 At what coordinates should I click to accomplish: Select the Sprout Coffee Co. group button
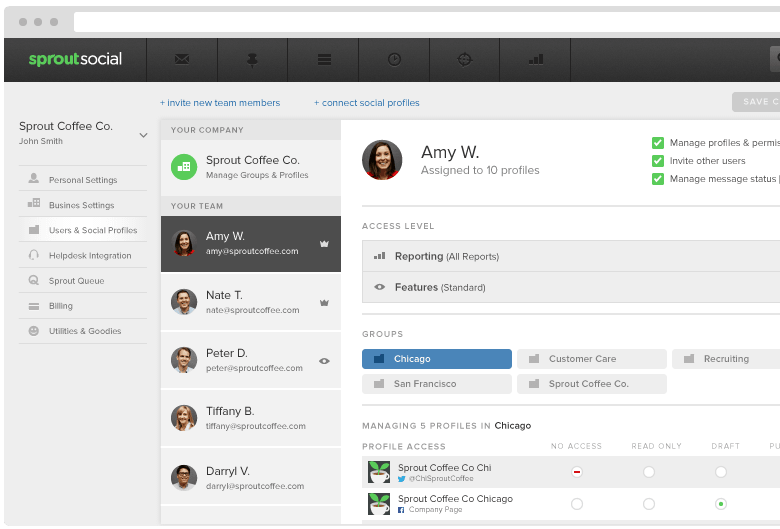pyautogui.click(x=592, y=384)
